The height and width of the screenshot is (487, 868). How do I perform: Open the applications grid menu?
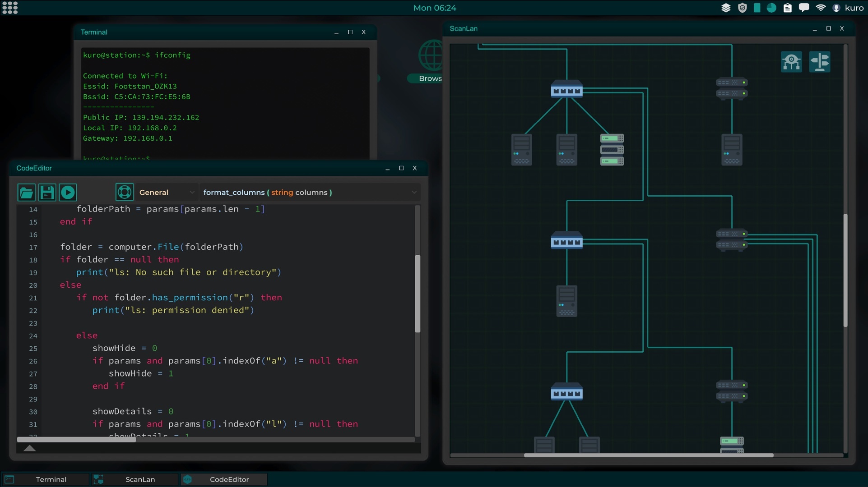(x=10, y=8)
